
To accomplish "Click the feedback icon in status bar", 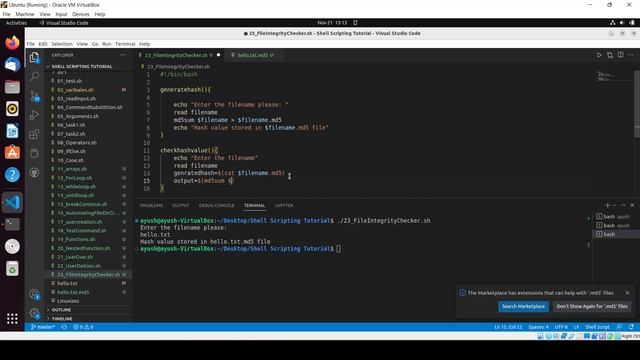I will tap(620, 327).
